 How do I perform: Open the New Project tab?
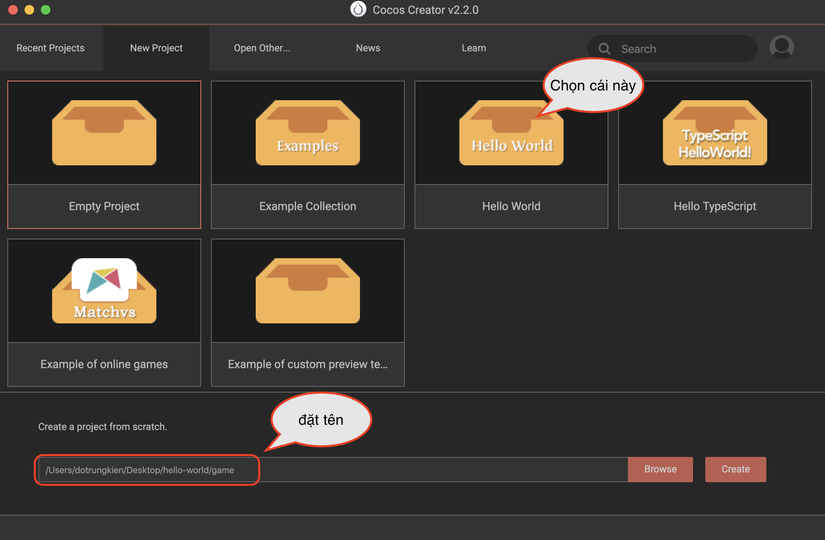point(156,48)
